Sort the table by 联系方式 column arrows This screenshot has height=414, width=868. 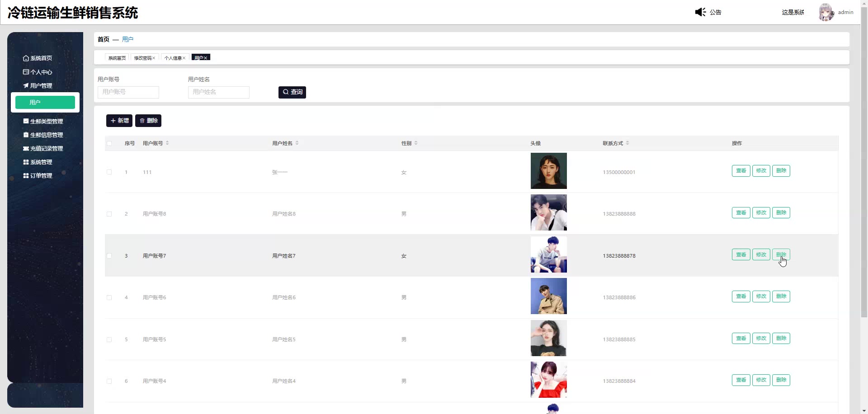pyautogui.click(x=627, y=143)
